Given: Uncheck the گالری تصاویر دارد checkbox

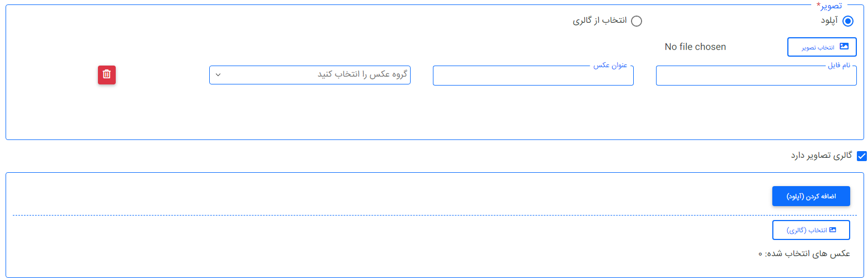Looking at the screenshot, I should 862,156.
